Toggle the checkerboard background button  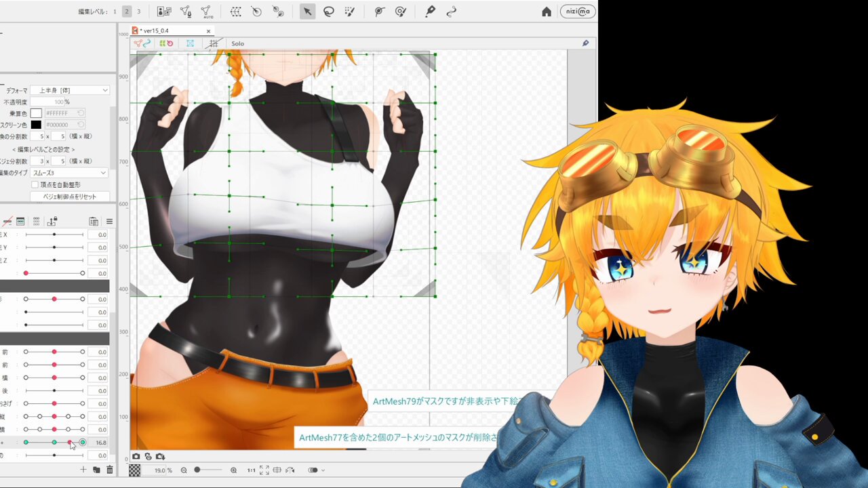(x=135, y=470)
